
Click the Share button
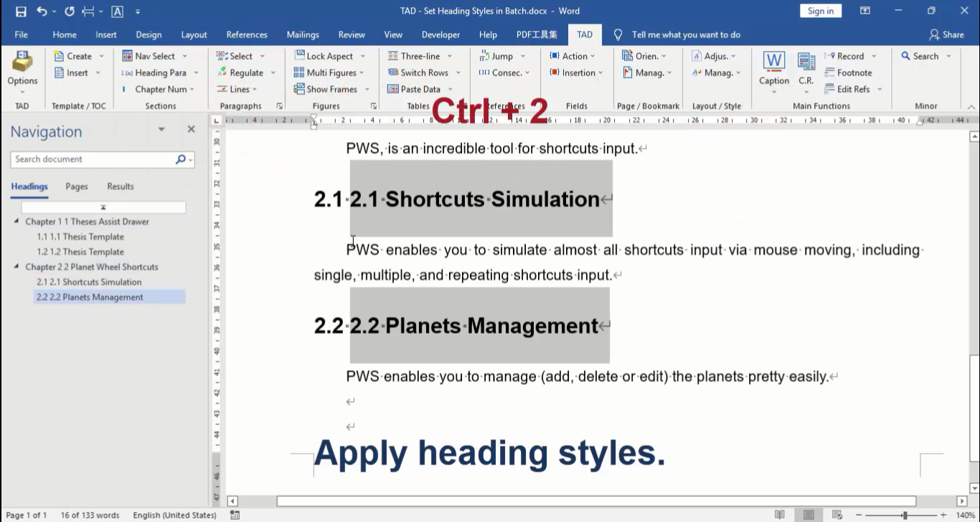click(x=946, y=34)
